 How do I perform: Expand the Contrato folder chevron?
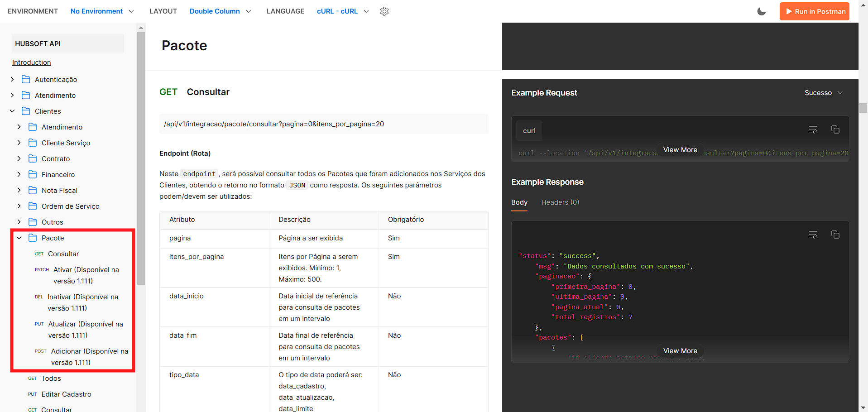[19, 158]
